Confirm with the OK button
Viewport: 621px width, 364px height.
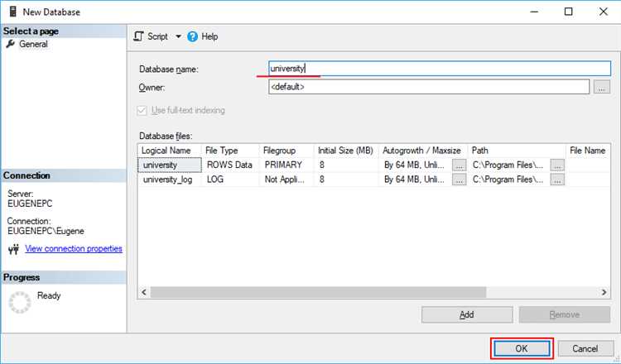(x=522, y=348)
